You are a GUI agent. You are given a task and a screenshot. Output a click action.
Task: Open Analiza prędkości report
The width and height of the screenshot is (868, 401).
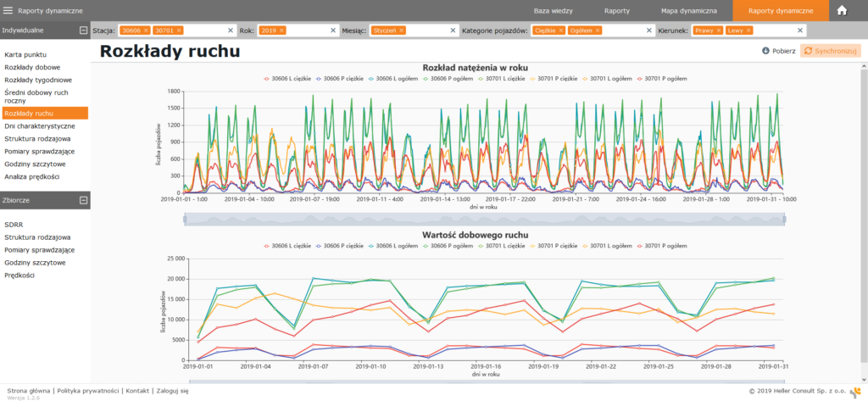click(32, 176)
